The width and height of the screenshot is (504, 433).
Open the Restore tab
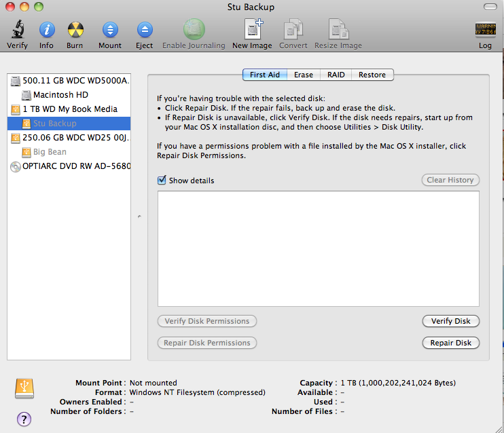372,75
